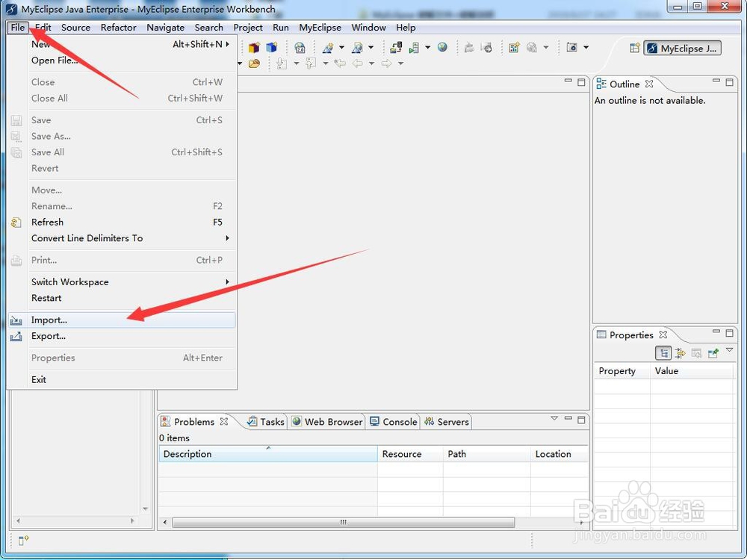Click the Location column header
Screen dimensions: 747x560
click(560, 454)
